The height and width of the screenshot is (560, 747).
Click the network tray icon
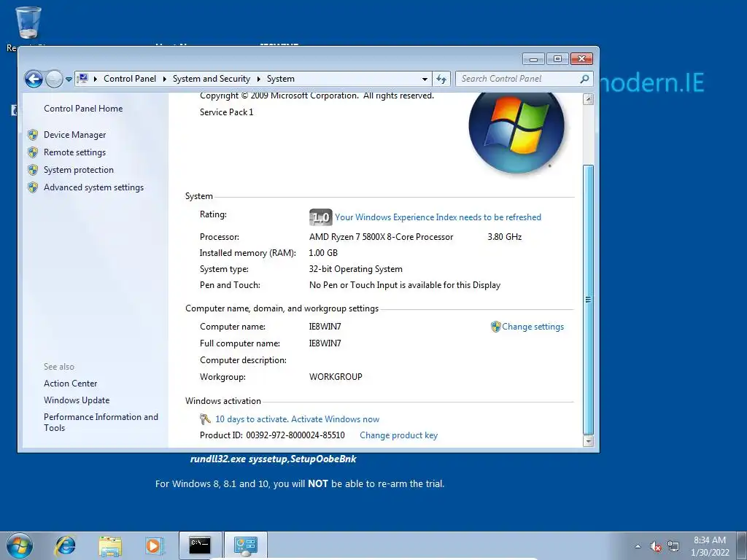point(673,546)
